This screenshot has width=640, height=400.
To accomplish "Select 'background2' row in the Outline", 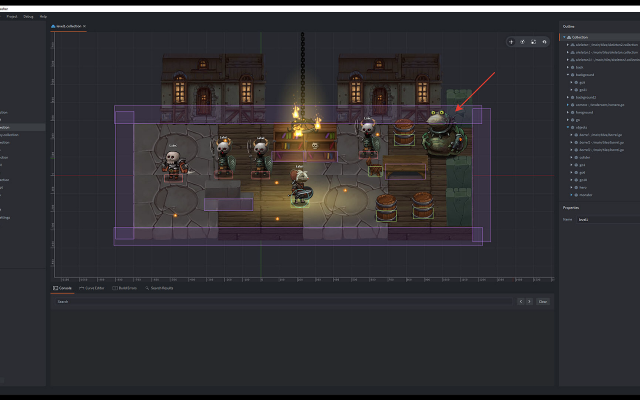I will pos(600,98).
